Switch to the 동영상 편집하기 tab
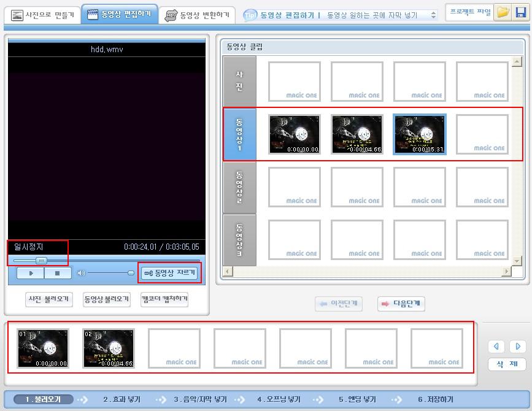The image size is (532, 411). tap(120, 14)
